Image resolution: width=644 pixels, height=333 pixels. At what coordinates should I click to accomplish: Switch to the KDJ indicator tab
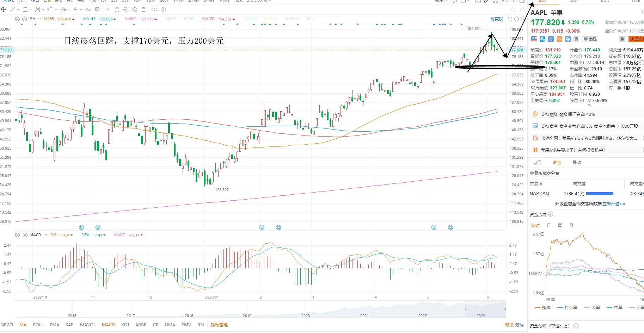tap(125, 325)
